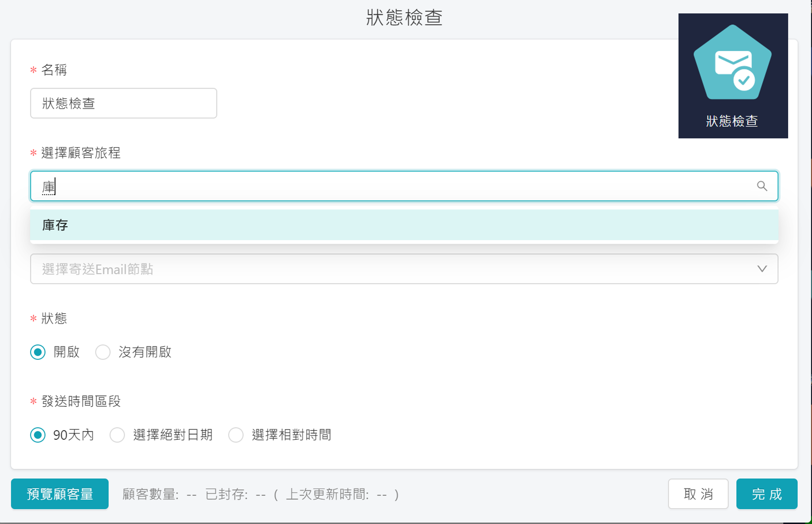The width and height of the screenshot is (812, 524).
Task: Click the search magnifier icon in journey field
Action: [763, 186]
